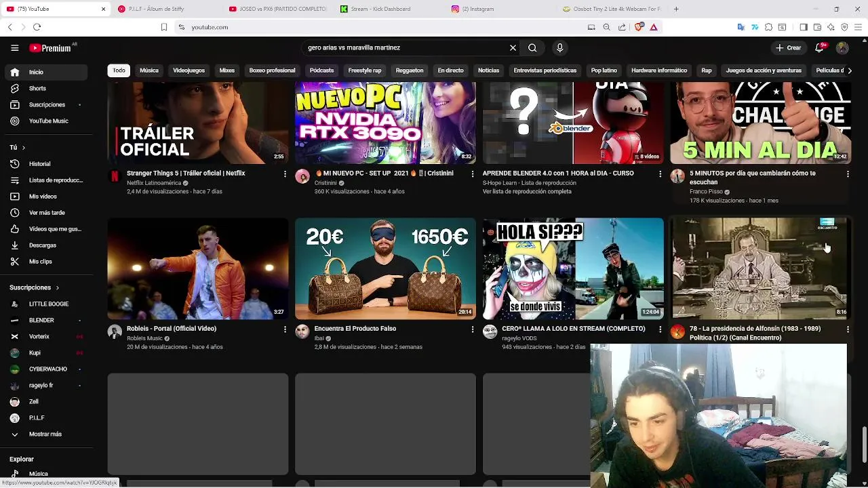Select the Reggaeton filter chip
Screen dimensions: 868x488
410,70
